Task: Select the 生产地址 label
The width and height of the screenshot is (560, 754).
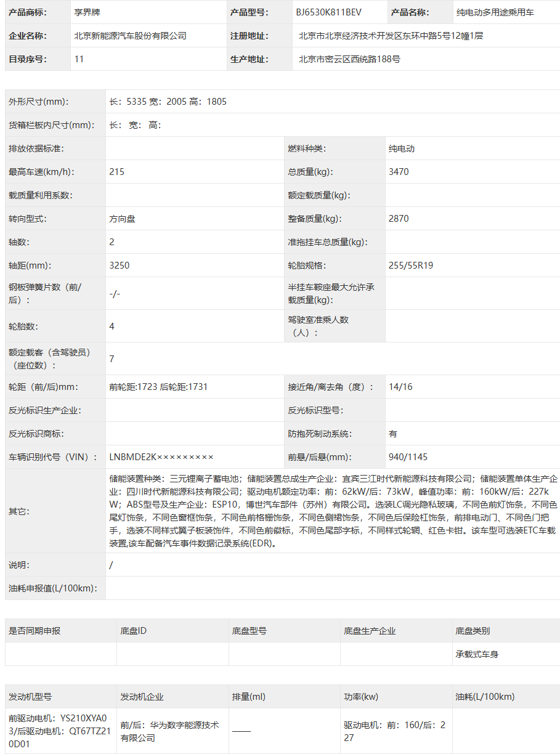Action: pyautogui.click(x=249, y=59)
